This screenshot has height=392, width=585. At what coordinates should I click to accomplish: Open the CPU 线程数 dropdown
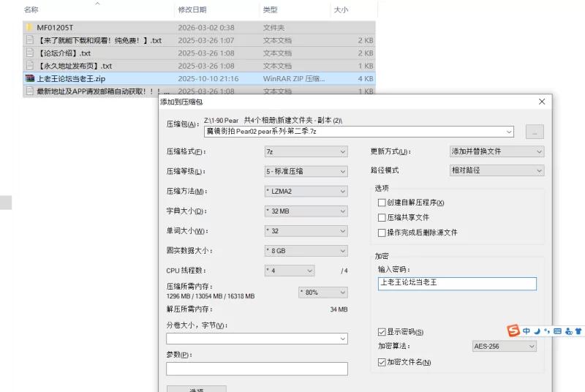pyautogui.click(x=290, y=271)
